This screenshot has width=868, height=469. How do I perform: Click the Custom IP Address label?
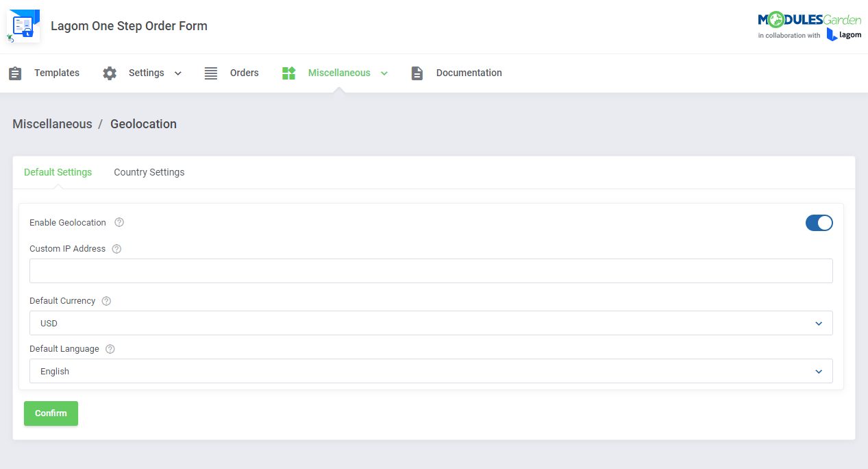[67, 249]
